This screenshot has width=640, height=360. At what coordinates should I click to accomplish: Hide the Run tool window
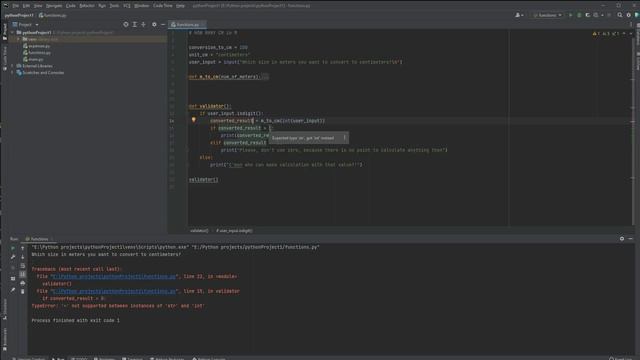[631, 239]
